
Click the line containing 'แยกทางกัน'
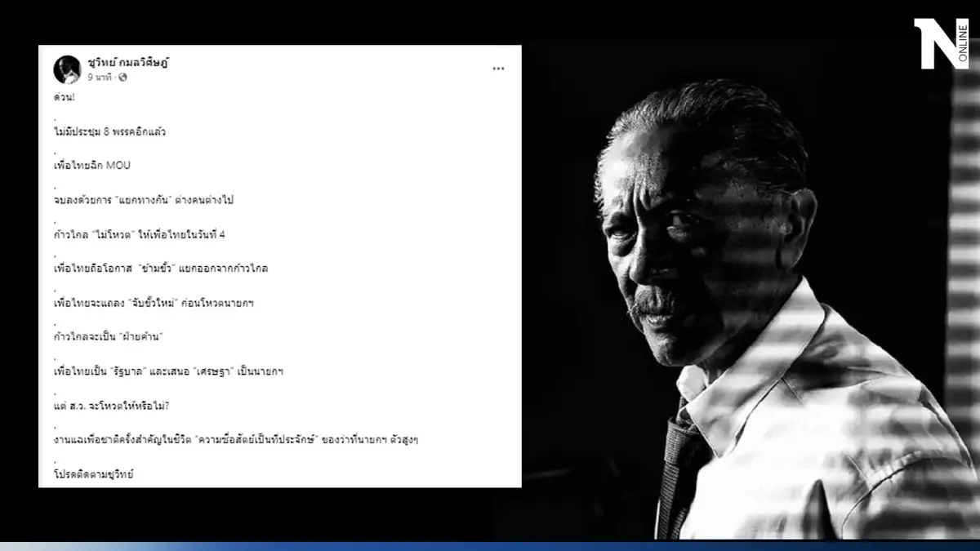coord(143,200)
